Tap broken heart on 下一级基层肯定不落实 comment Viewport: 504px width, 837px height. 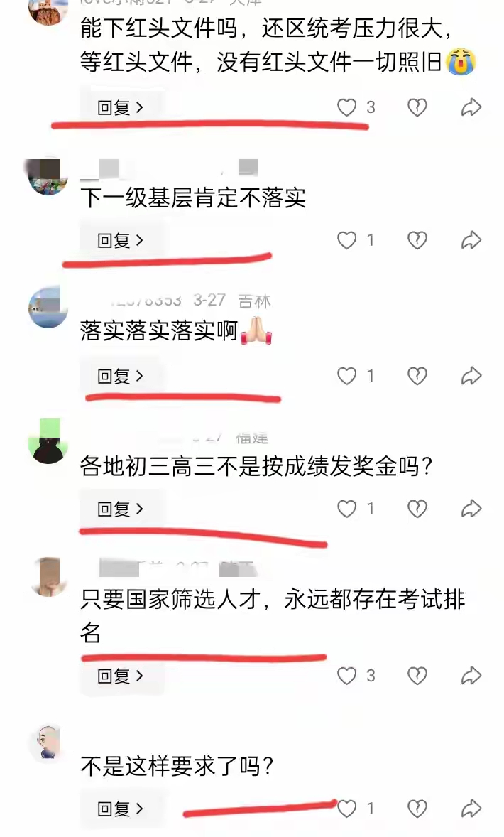(x=417, y=241)
